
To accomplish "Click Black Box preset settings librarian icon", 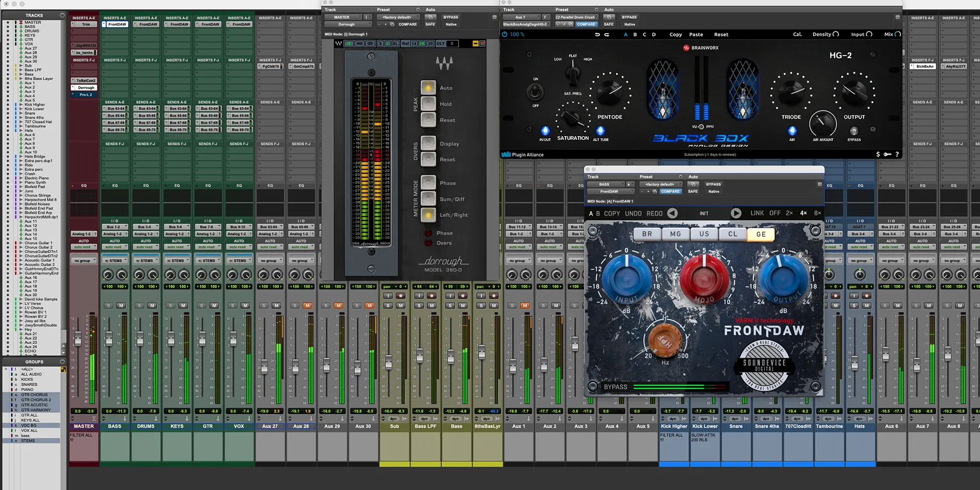I will (x=571, y=24).
